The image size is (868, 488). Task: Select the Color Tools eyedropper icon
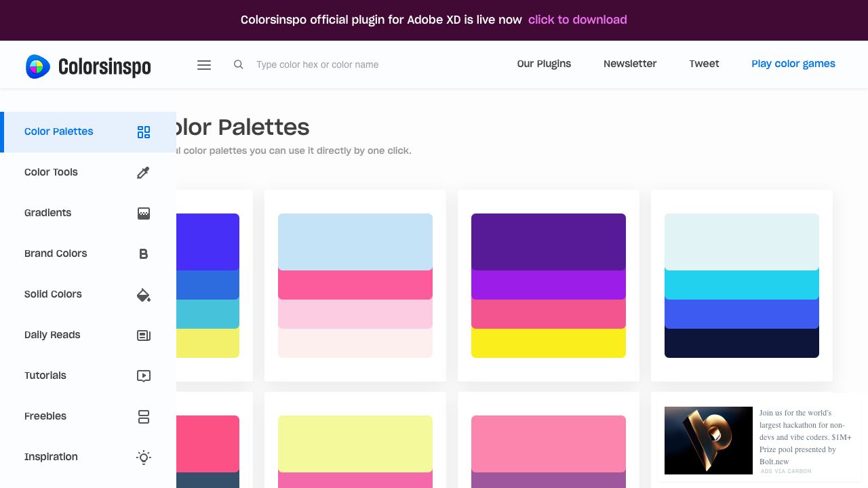143,173
